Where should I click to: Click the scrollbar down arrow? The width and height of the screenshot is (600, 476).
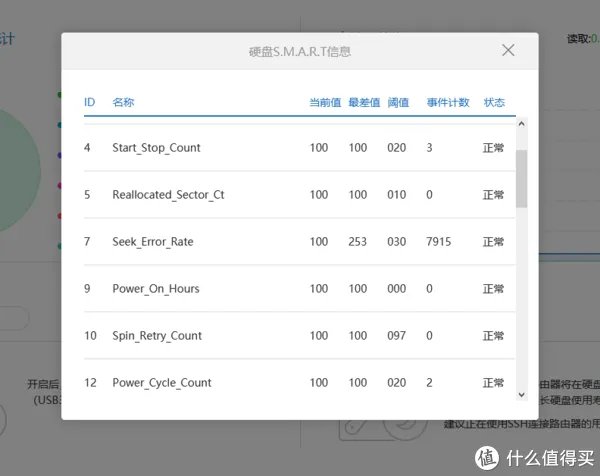521,394
